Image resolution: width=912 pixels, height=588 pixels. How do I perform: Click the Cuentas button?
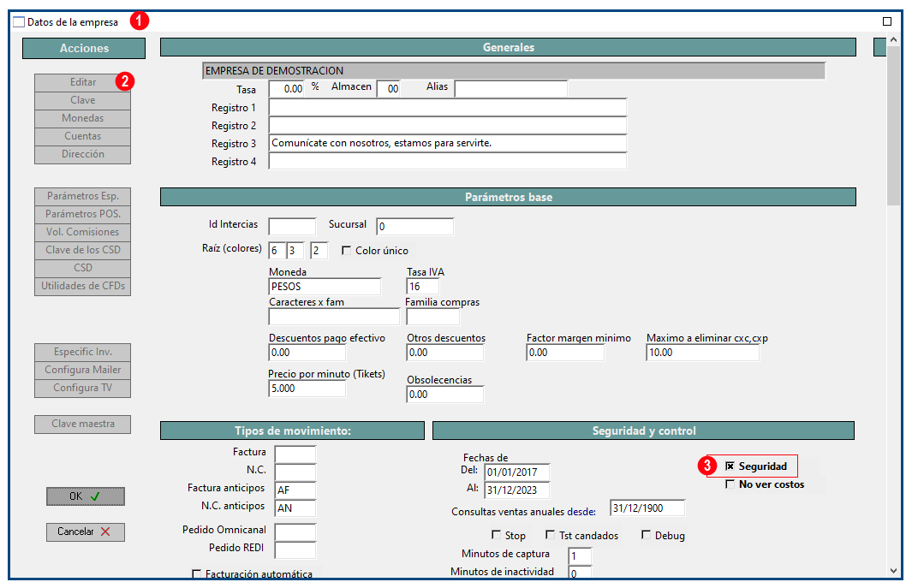click(82, 136)
